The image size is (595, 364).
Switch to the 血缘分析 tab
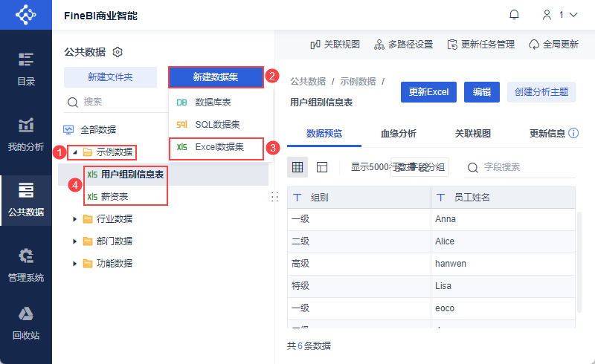pos(398,134)
